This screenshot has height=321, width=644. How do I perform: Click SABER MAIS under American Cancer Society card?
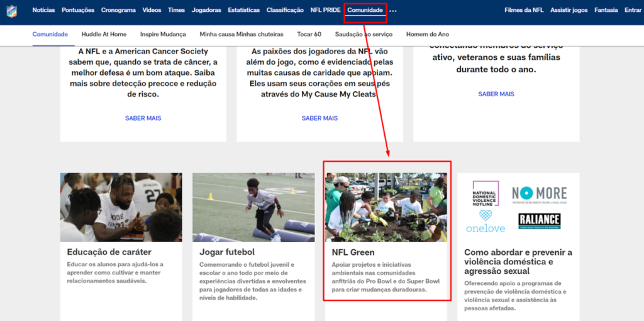(x=143, y=118)
